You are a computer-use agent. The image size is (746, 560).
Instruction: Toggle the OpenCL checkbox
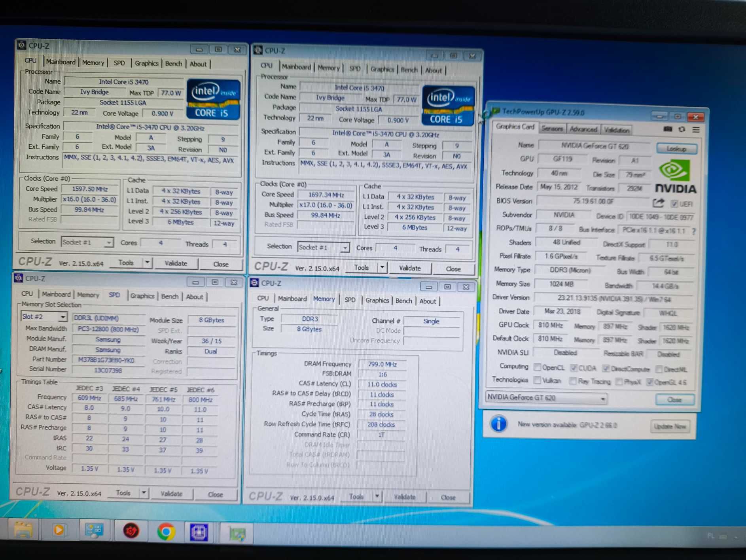[x=537, y=367]
